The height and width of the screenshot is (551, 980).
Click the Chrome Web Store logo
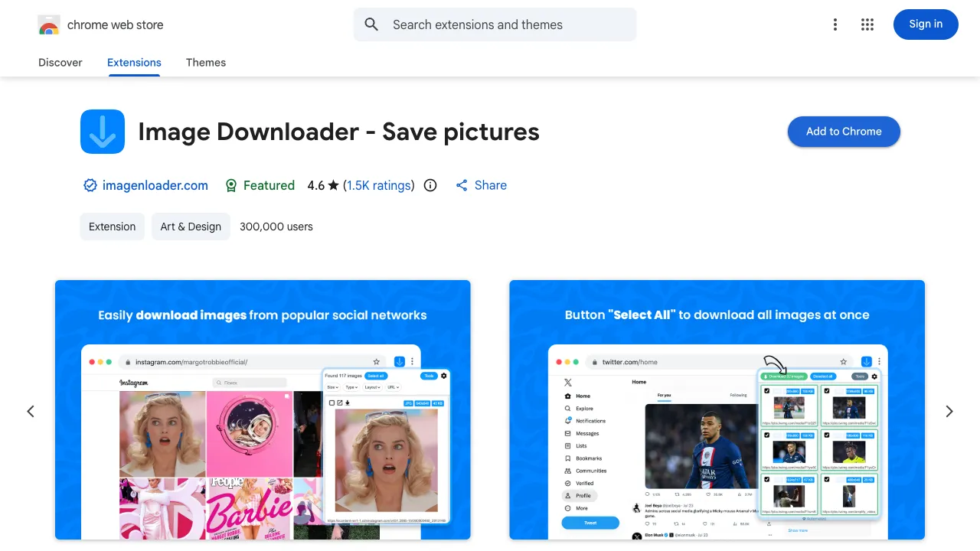click(x=49, y=25)
